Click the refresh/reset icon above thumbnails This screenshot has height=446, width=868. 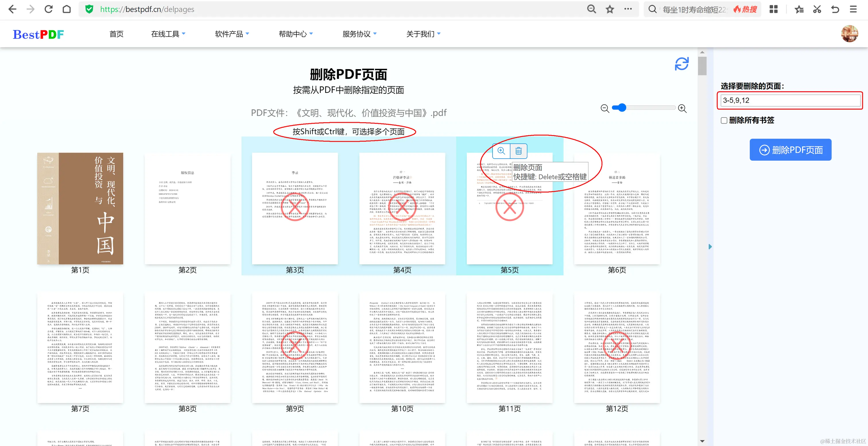point(681,64)
